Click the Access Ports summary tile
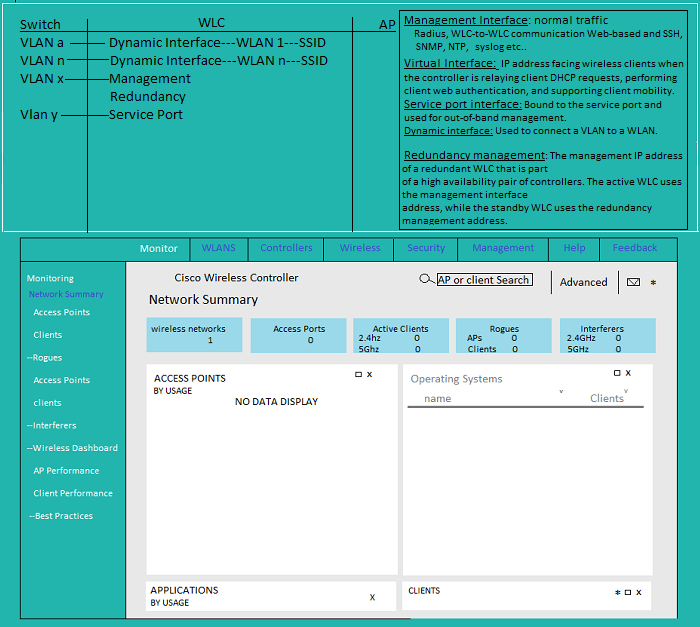The height and width of the screenshot is (627, 700). pos(298,335)
